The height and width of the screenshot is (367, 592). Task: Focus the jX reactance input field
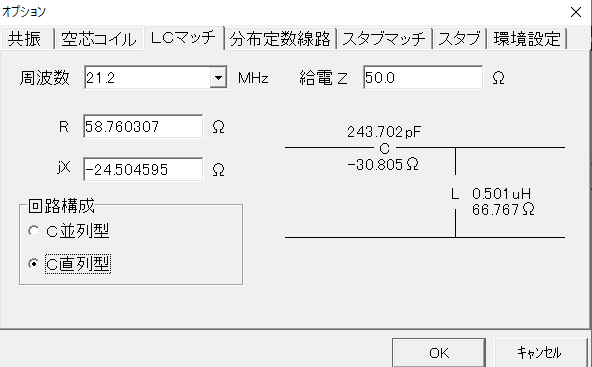tap(143, 169)
